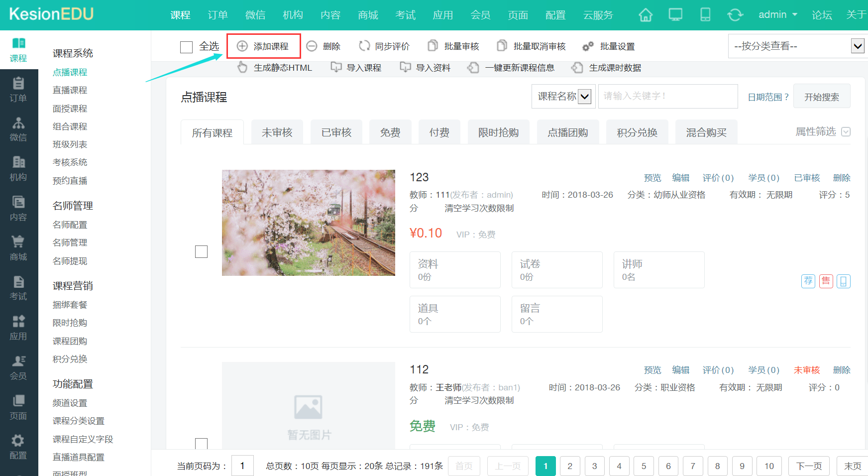
Task: Open 订单 in the left sidebar
Action: point(18,90)
